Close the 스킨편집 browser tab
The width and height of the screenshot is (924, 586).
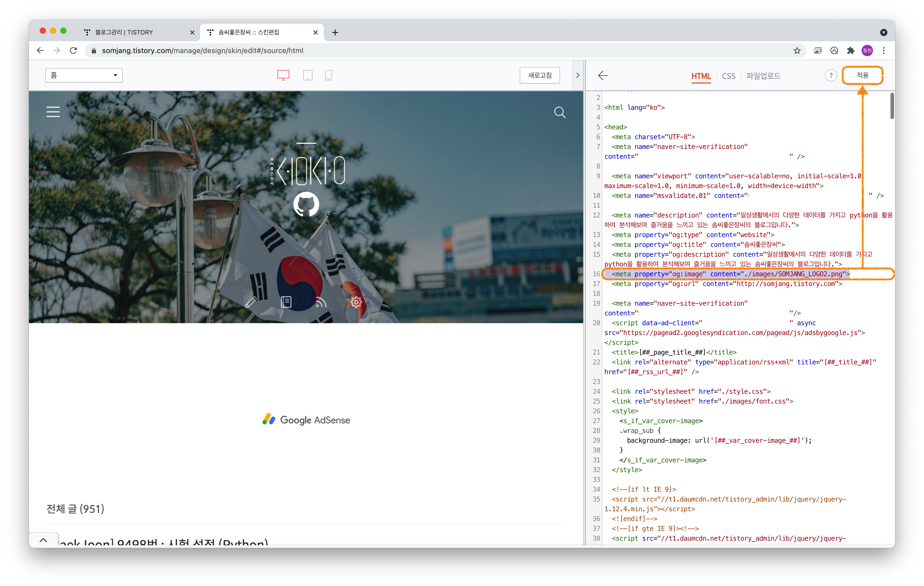pyautogui.click(x=315, y=32)
